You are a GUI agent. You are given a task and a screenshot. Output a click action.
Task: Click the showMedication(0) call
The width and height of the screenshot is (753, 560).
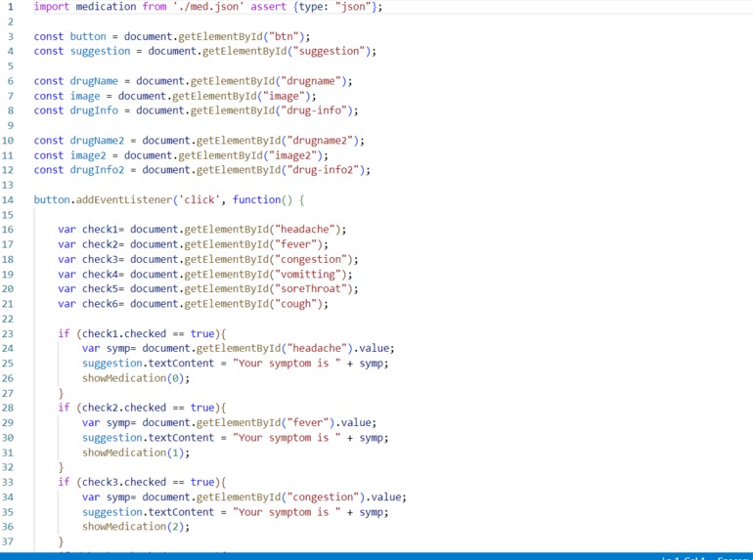pos(133,378)
